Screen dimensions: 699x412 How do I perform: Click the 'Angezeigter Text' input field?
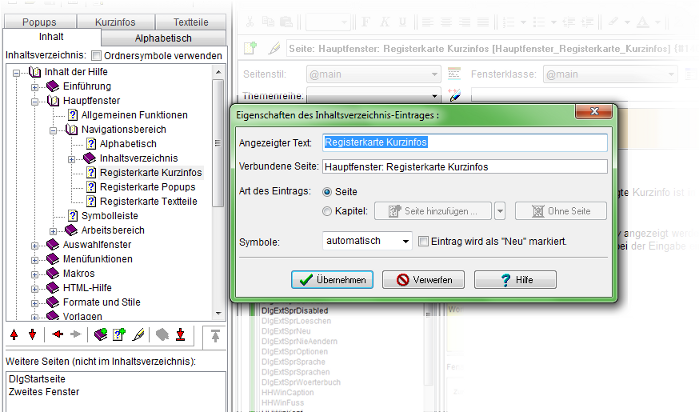point(465,143)
